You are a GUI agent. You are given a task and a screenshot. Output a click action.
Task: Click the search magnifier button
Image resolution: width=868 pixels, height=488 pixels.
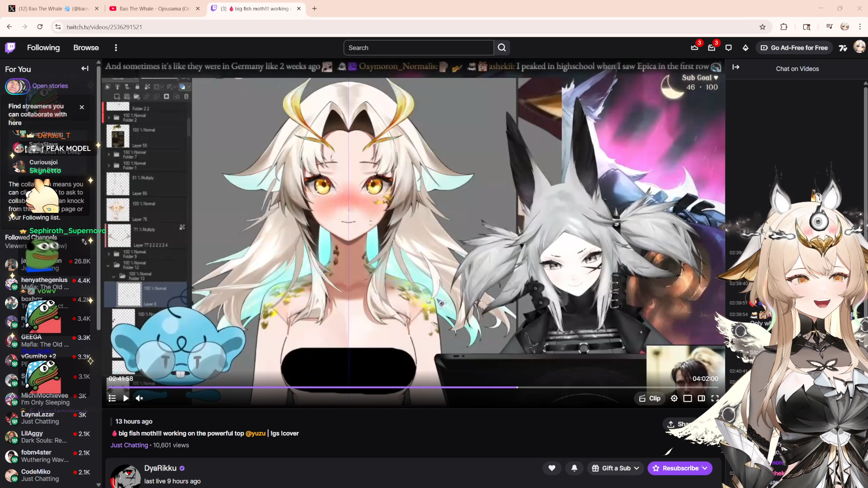(502, 47)
